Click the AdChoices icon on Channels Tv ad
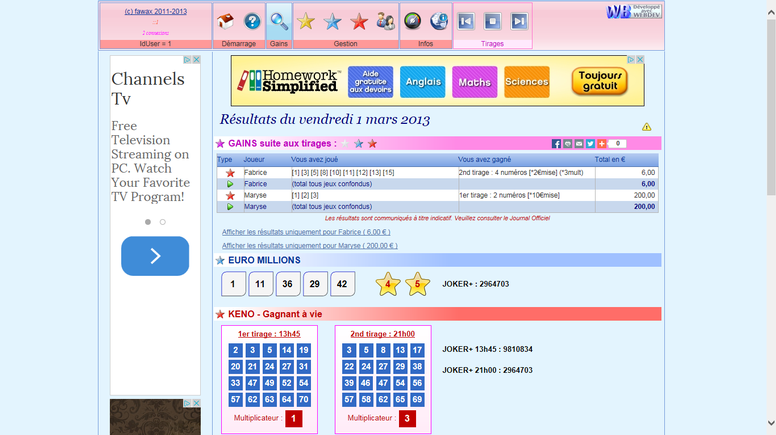Screen dimensions: 776x435 click(187, 59)
